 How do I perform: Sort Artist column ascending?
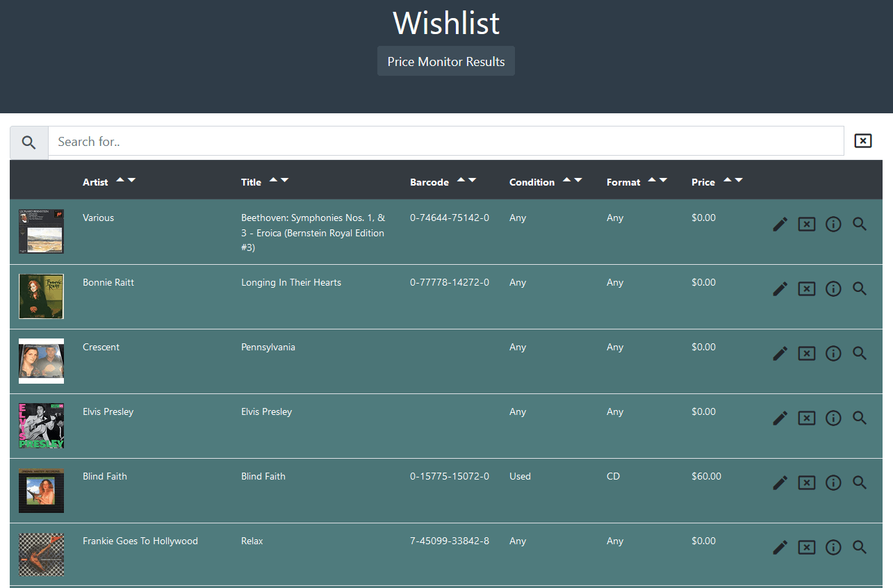point(120,180)
